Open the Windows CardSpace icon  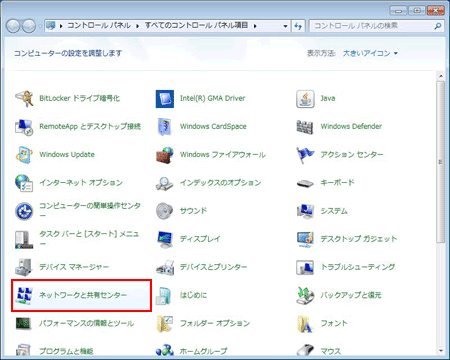[165, 127]
